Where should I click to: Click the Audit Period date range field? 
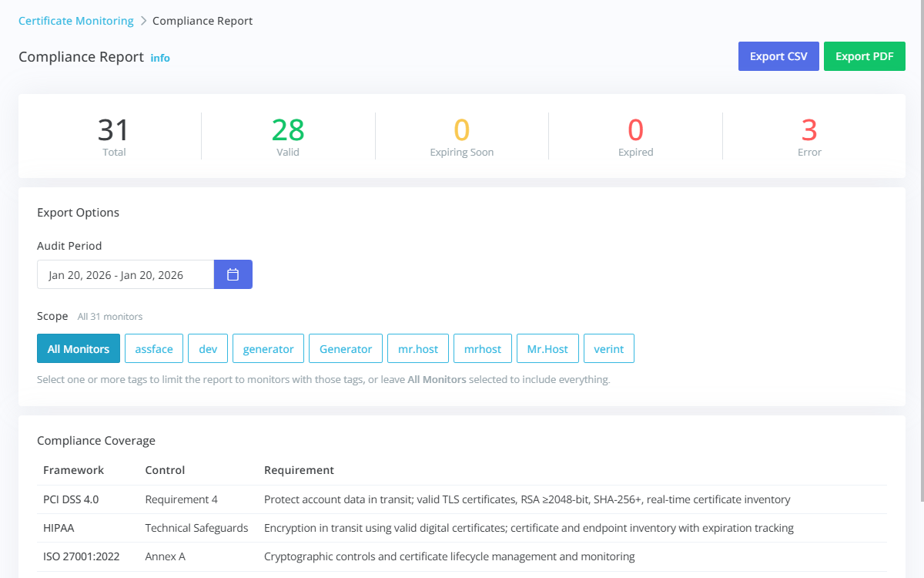(126, 274)
